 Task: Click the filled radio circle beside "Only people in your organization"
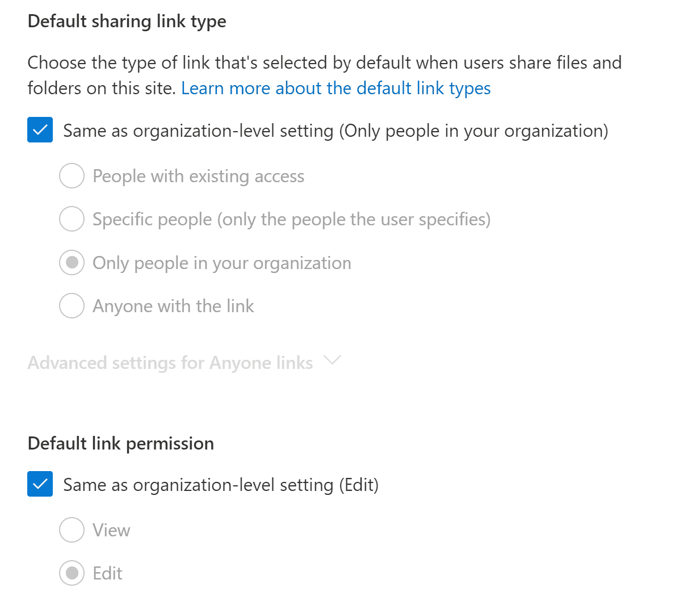(x=72, y=262)
